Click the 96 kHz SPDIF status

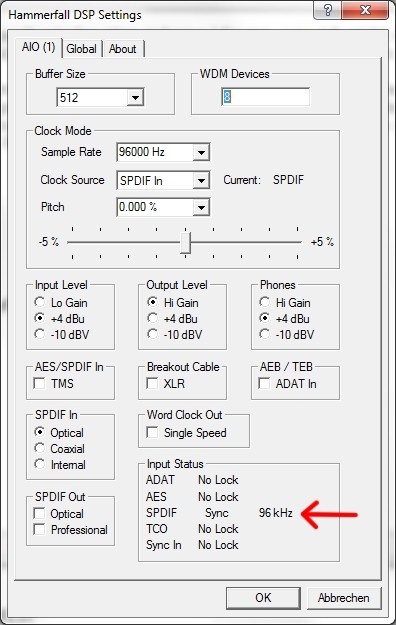276,513
